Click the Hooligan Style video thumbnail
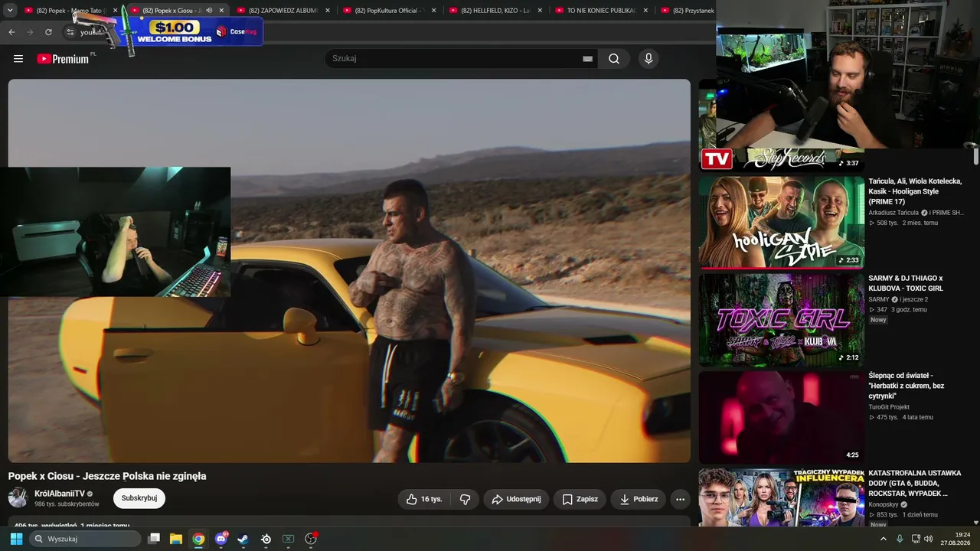 click(782, 223)
